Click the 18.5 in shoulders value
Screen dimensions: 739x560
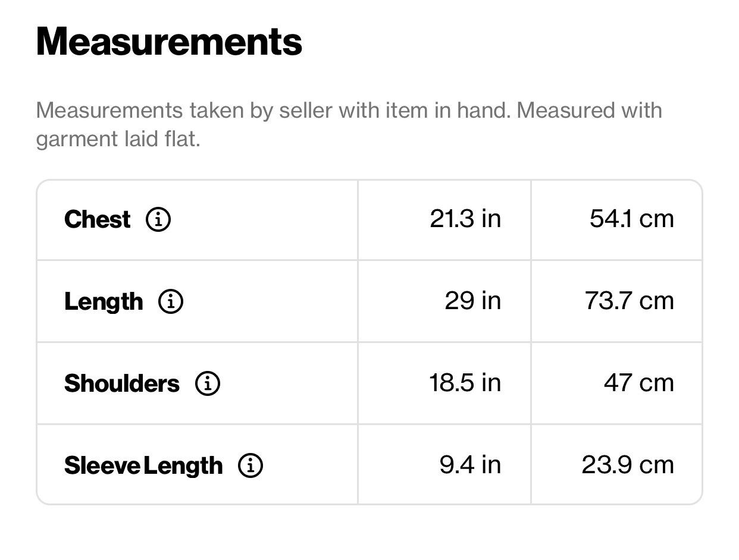[465, 383]
